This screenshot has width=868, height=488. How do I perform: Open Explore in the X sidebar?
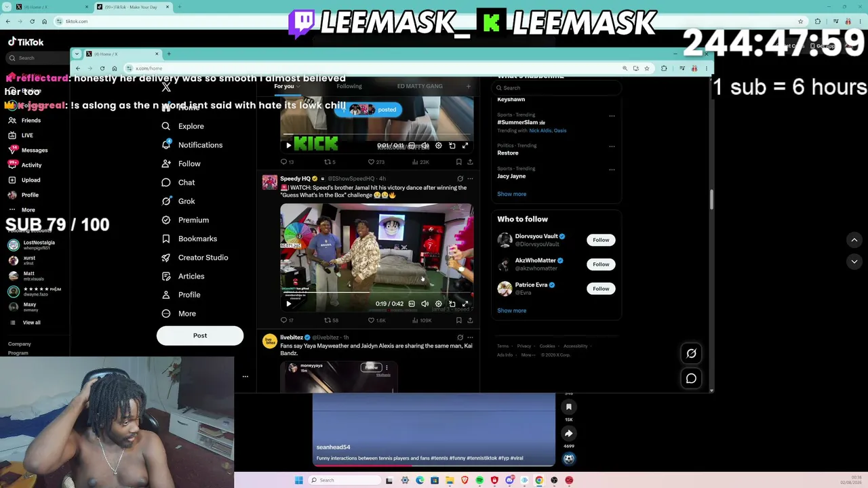click(183, 126)
